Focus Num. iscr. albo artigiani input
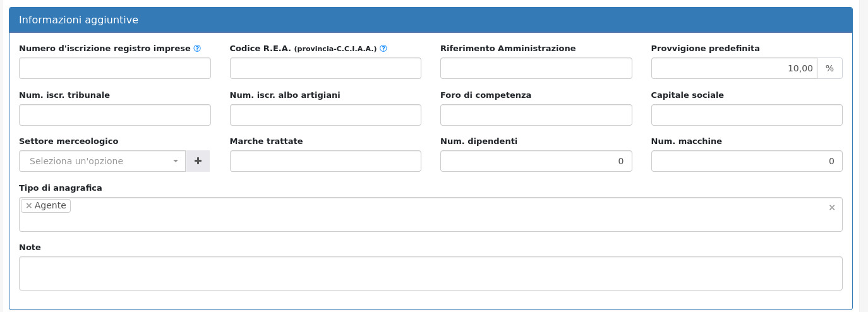 click(x=325, y=115)
